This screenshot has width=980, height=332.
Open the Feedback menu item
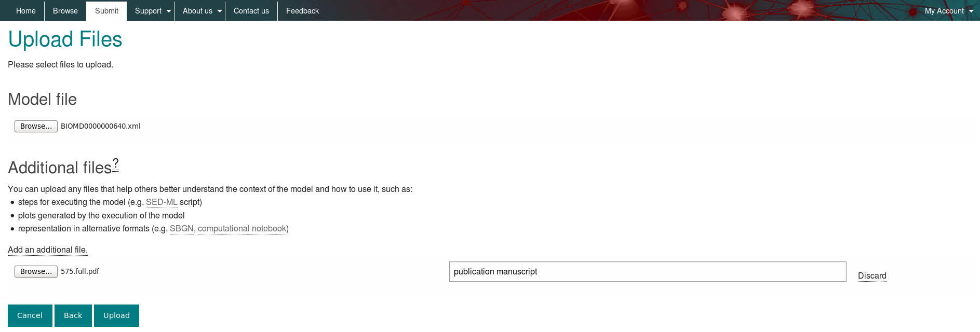(x=302, y=11)
